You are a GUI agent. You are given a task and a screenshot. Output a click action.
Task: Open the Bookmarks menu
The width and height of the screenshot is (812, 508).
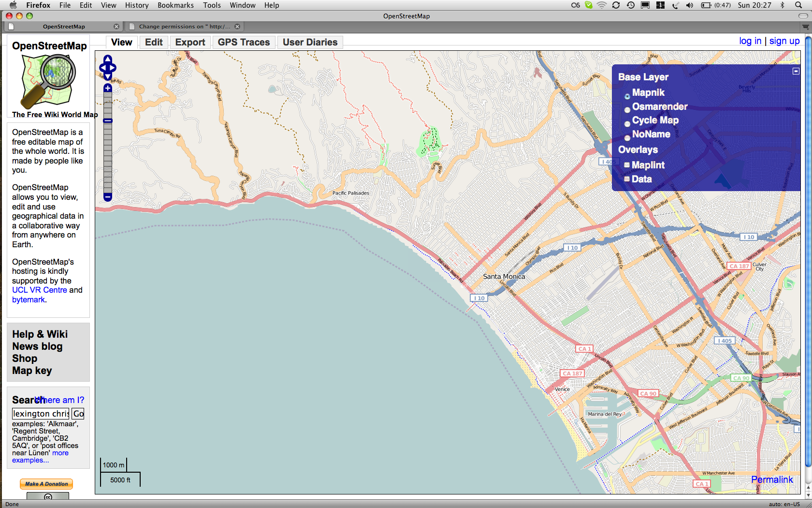coord(175,5)
